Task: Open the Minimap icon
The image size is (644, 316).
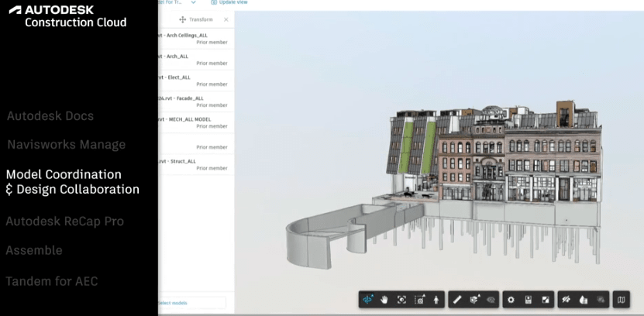Action: [x=621, y=300]
